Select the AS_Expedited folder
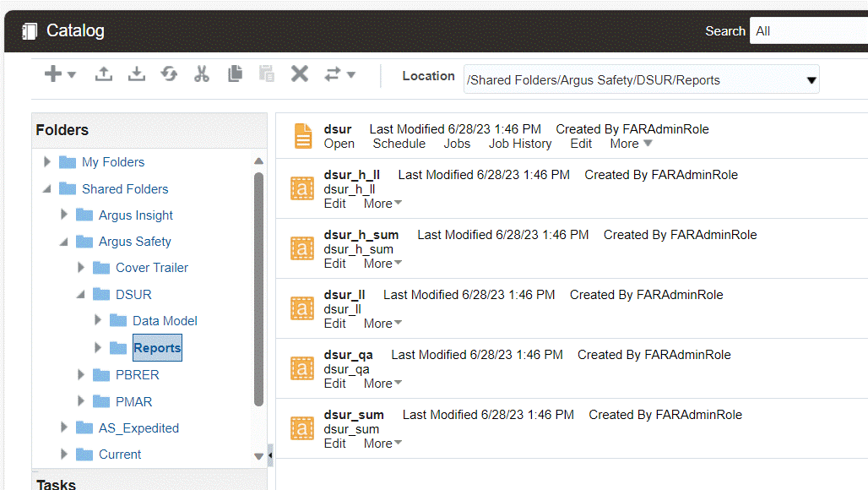Viewport: 868px width, 490px height. [138, 428]
